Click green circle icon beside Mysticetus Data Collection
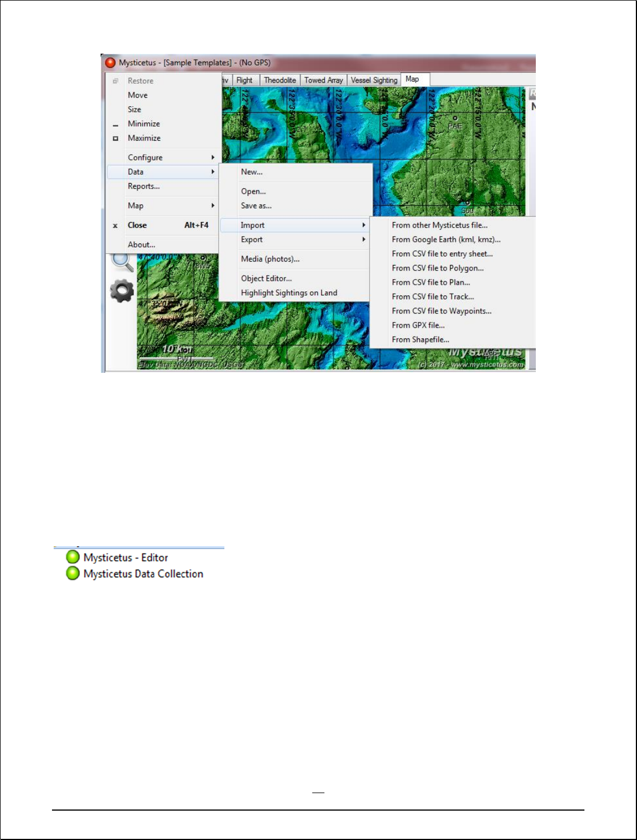The height and width of the screenshot is (840, 637). tap(73, 573)
